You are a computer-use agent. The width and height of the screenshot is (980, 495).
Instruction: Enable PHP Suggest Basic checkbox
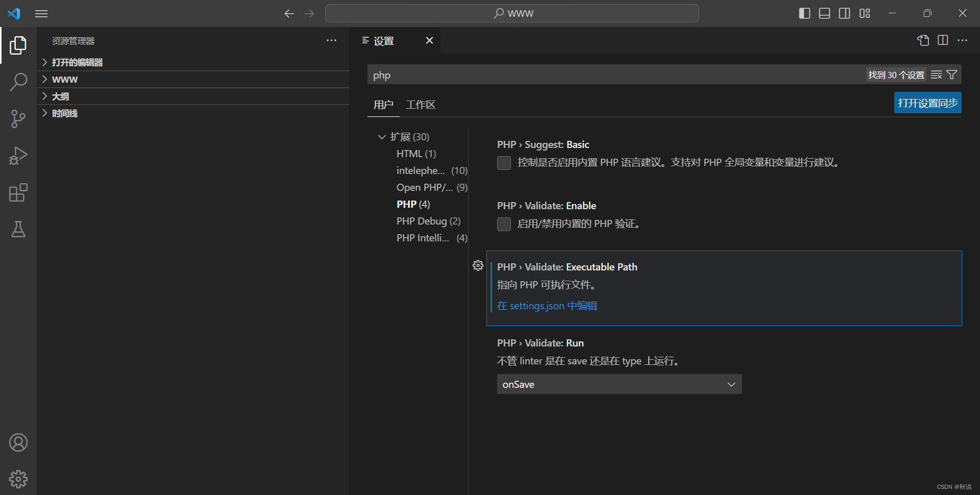pos(504,163)
